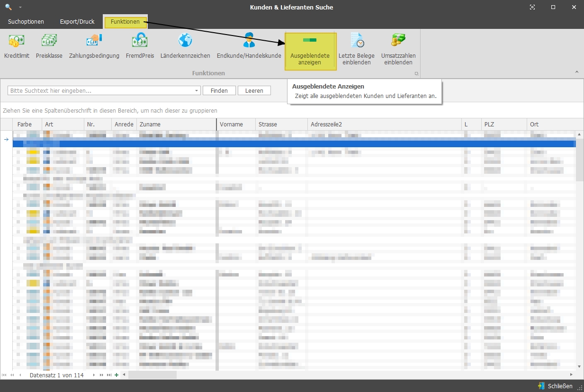Open the Länderkennzeichen globe function
Viewport: 584px width, 392px height.
(x=185, y=46)
